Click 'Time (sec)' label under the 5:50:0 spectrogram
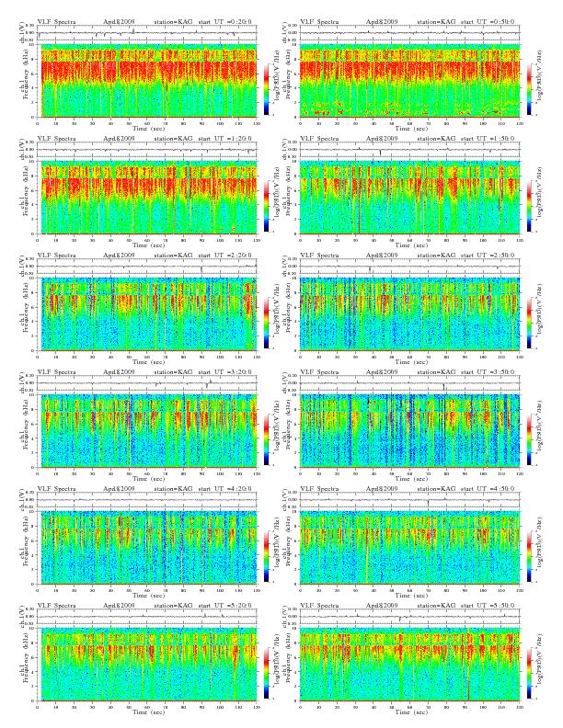This screenshot has width=563, height=728. click(410, 711)
